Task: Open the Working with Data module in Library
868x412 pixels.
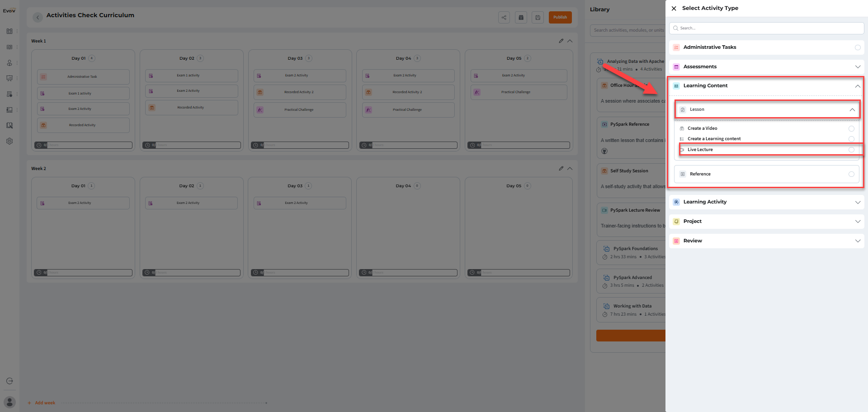Action: [631, 310]
